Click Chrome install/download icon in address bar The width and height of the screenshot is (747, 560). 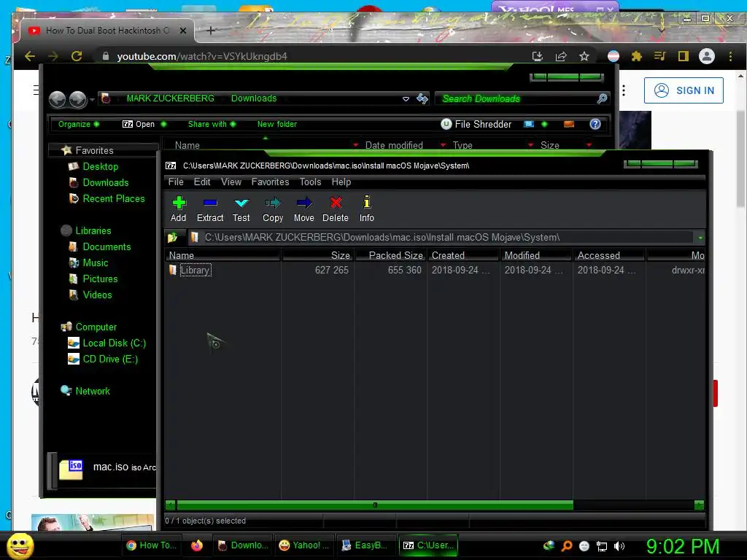click(x=538, y=57)
